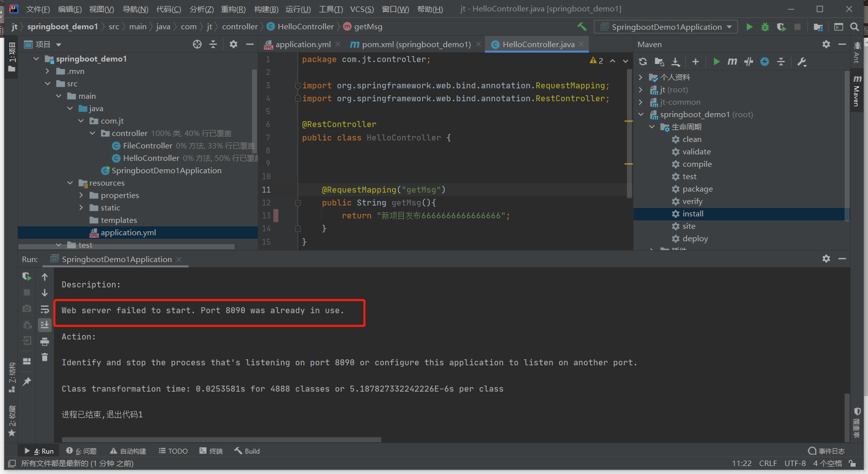Viewport: 868px width, 474px height.
Task: Add a Maven project with plus icon
Action: 696,62
